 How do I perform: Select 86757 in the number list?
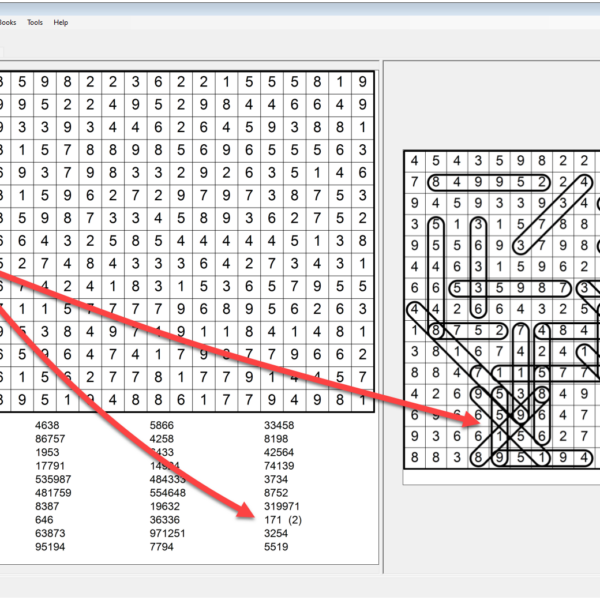point(49,438)
